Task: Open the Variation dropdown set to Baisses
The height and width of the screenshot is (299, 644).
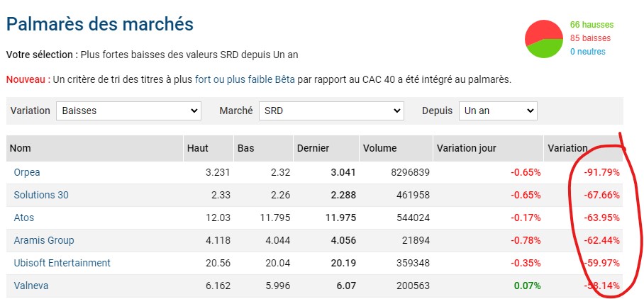Action: pyautogui.click(x=128, y=111)
